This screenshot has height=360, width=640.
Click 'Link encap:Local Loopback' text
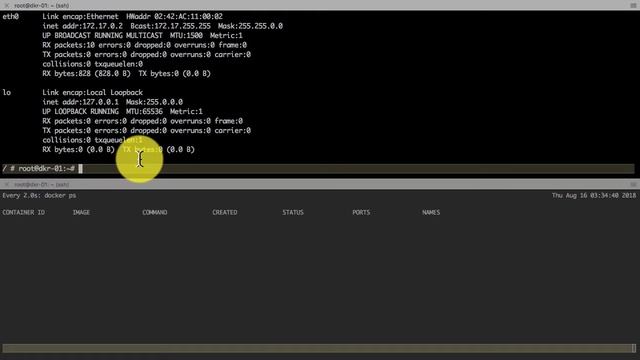click(93, 93)
